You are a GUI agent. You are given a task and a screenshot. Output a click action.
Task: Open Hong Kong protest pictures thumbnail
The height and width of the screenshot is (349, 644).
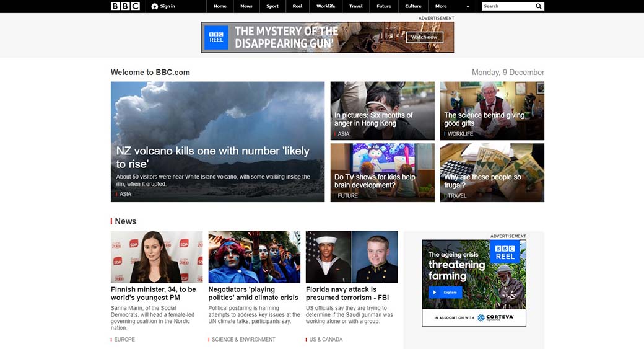coord(382,110)
